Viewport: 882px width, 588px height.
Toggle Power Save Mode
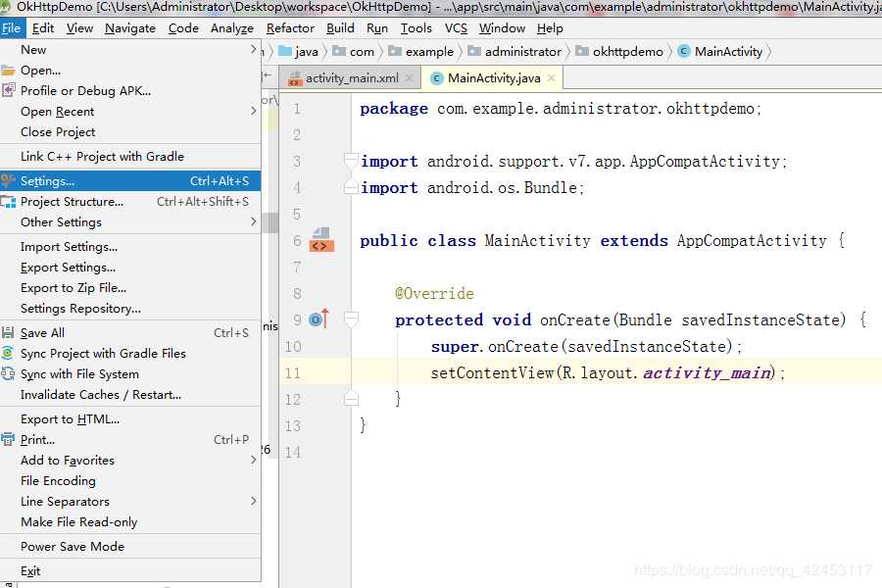72,547
